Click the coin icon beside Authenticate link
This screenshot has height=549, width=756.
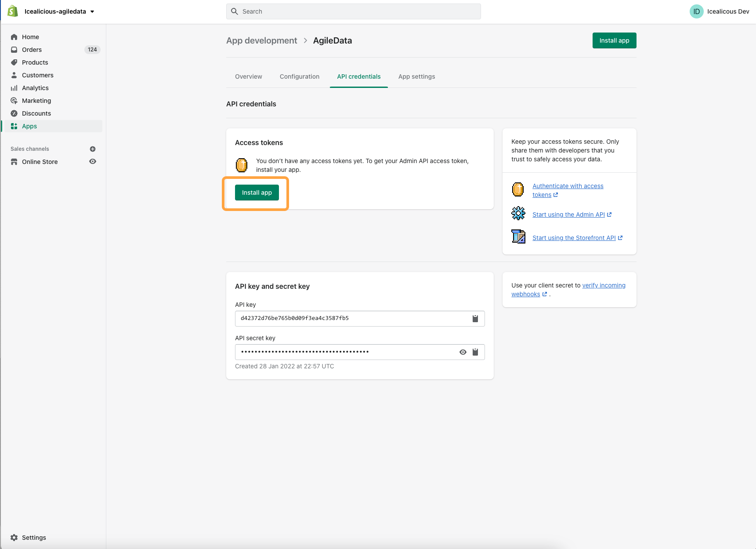point(518,189)
